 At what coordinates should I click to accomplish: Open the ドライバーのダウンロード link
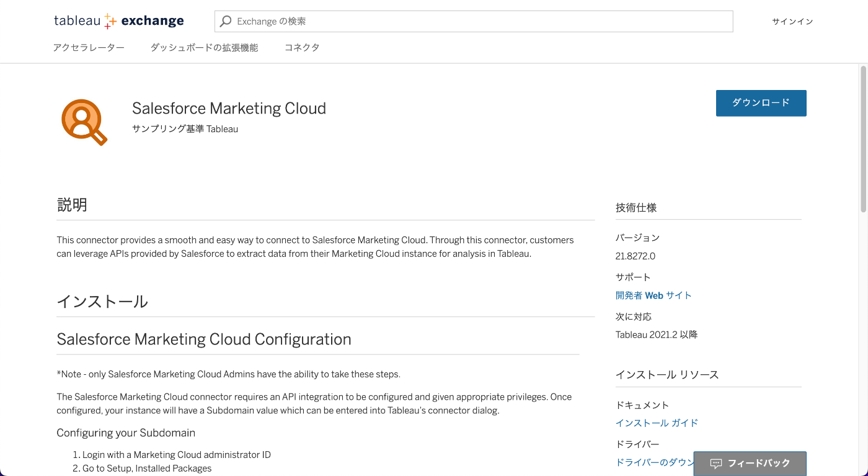coord(655,462)
